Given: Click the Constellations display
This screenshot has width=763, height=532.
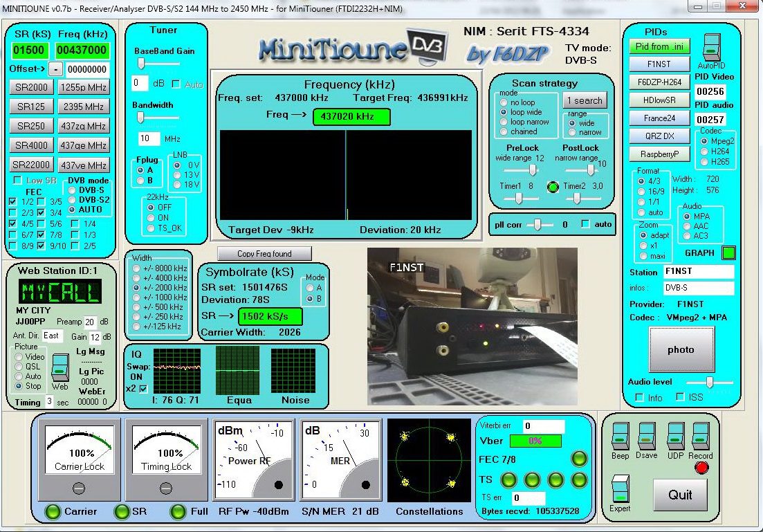Looking at the screenshot, I should (429, 460).
